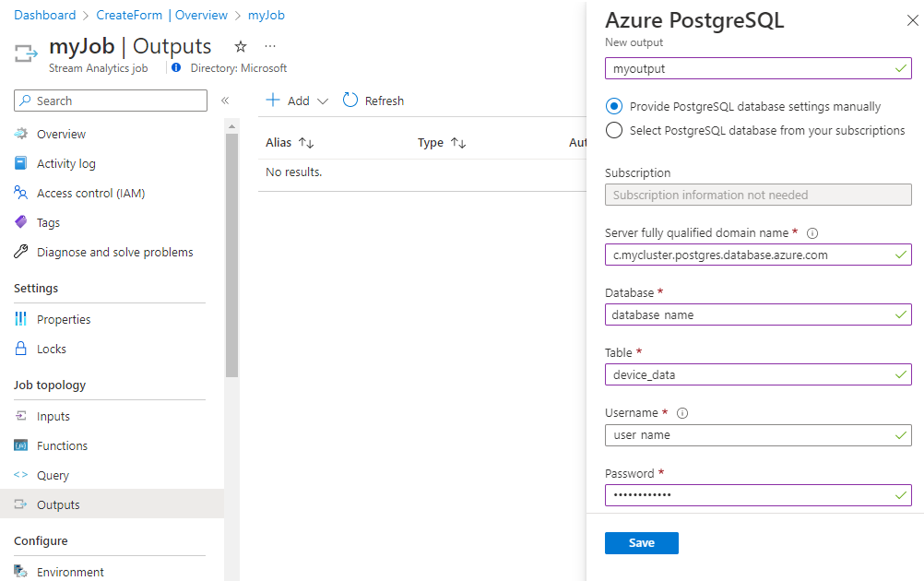The height and width of the screenshot is (581, 924).
Task: Edit the myoutput name field
Action: pos(756,68)
